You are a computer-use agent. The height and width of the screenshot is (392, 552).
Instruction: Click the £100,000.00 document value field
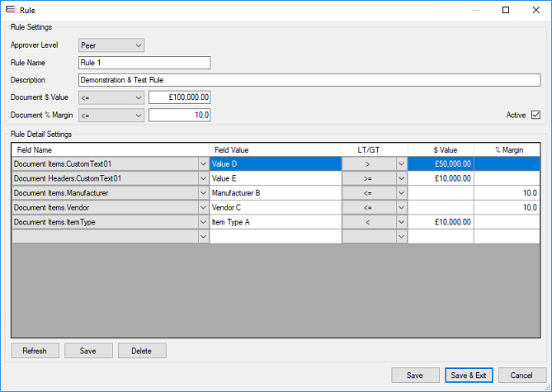coord(180,97)
